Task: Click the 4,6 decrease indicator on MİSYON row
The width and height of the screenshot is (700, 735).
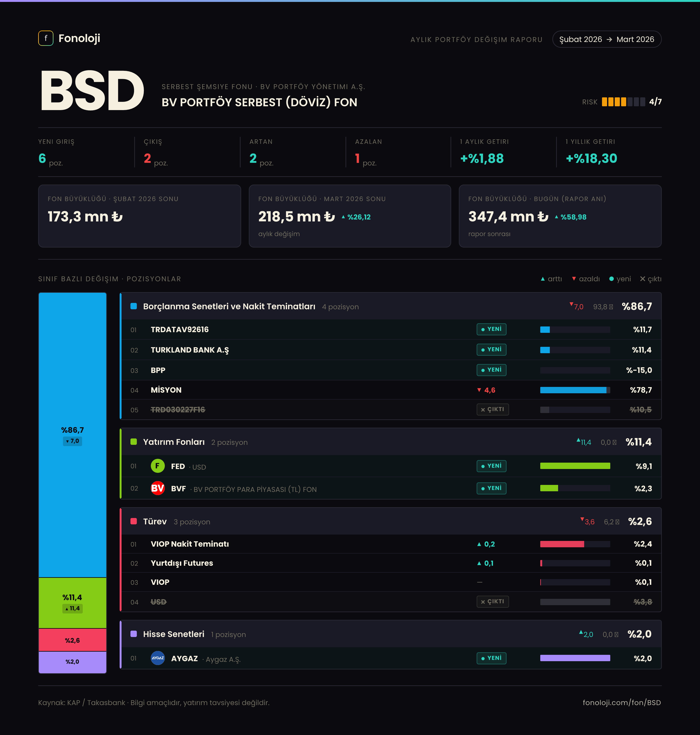Action: (x=486, y=390)
